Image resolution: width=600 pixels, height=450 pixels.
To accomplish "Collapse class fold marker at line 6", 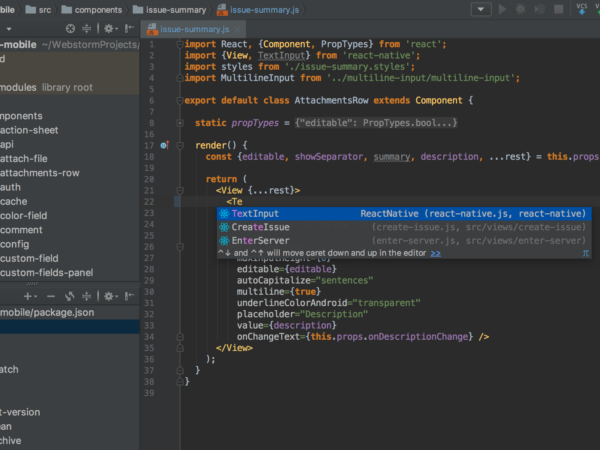I will click(180, 101).
